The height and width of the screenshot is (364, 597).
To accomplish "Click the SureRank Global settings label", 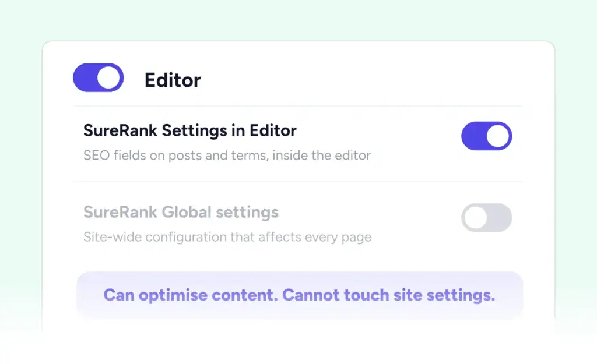I will point(181,212).
